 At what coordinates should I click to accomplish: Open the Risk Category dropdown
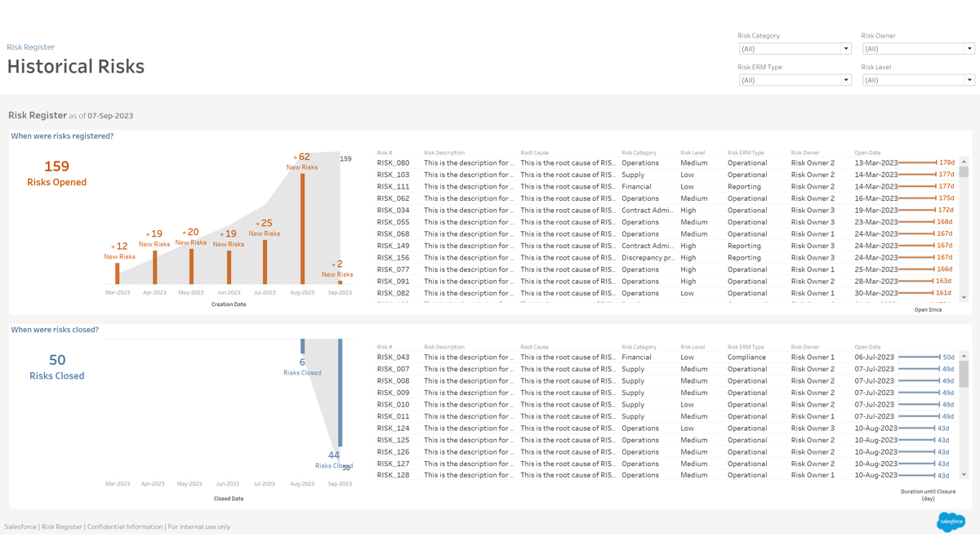795,49
